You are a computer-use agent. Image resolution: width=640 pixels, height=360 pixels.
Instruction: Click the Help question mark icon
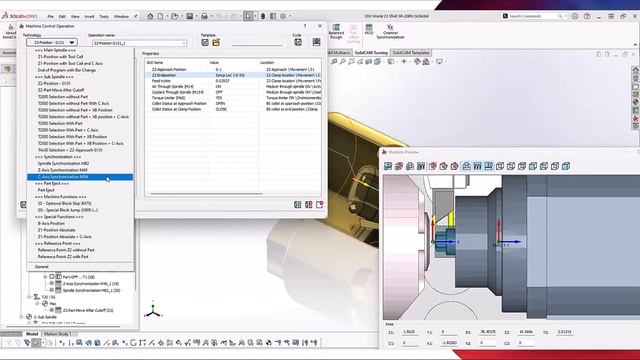[587, 16]
